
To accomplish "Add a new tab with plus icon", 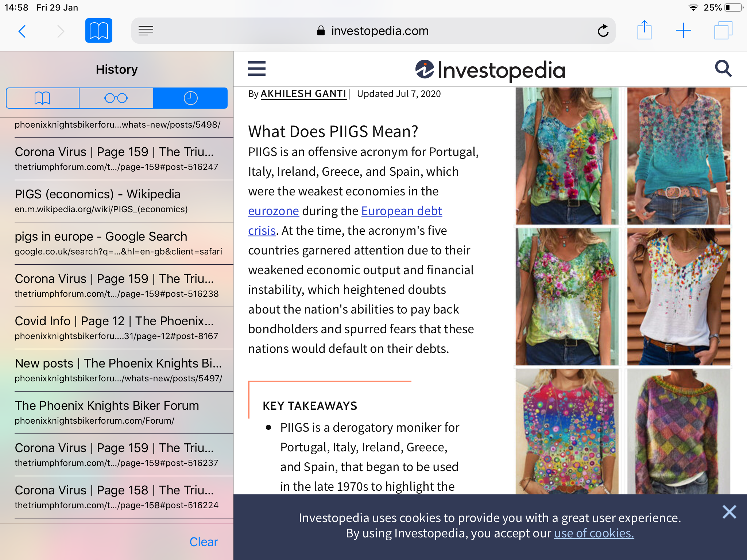I will click(683, 31).
